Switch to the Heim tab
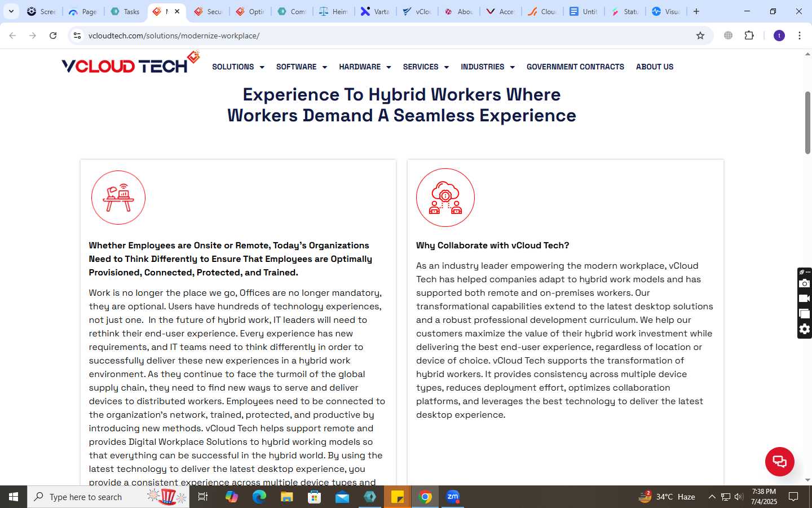The height and width of the screenshot is (508, 812). pyautogui.click(x=333, y=11)
